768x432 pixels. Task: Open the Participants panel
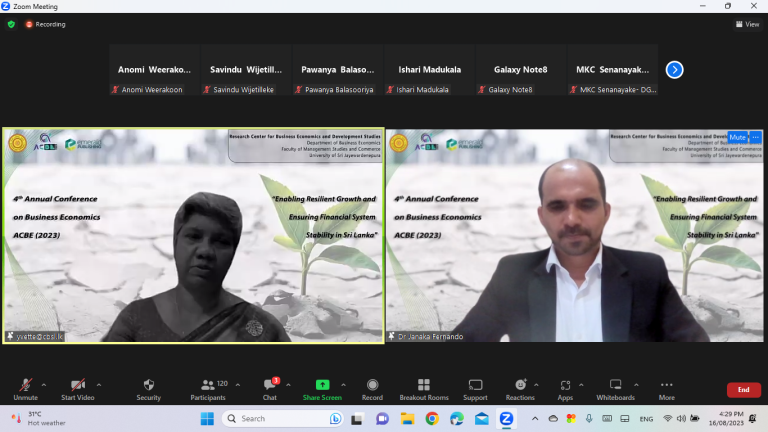click(x=208, y=388)
